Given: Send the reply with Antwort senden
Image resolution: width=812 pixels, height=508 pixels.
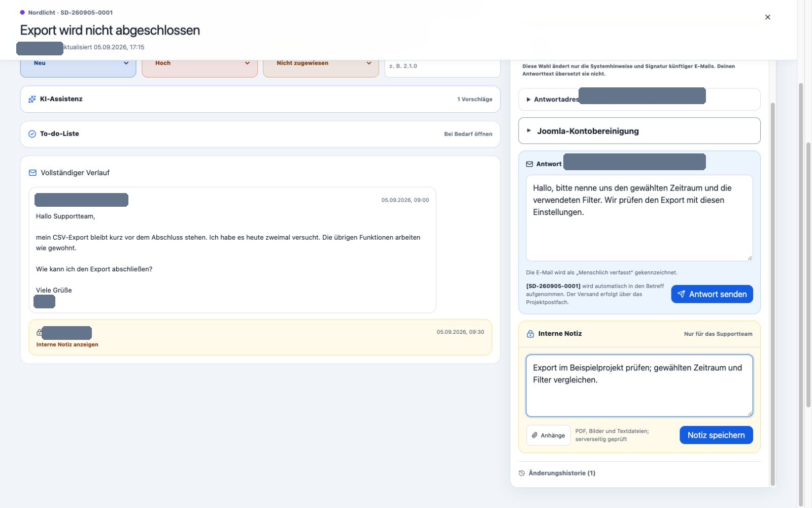Looking at the screenshot, I should 712,294.
